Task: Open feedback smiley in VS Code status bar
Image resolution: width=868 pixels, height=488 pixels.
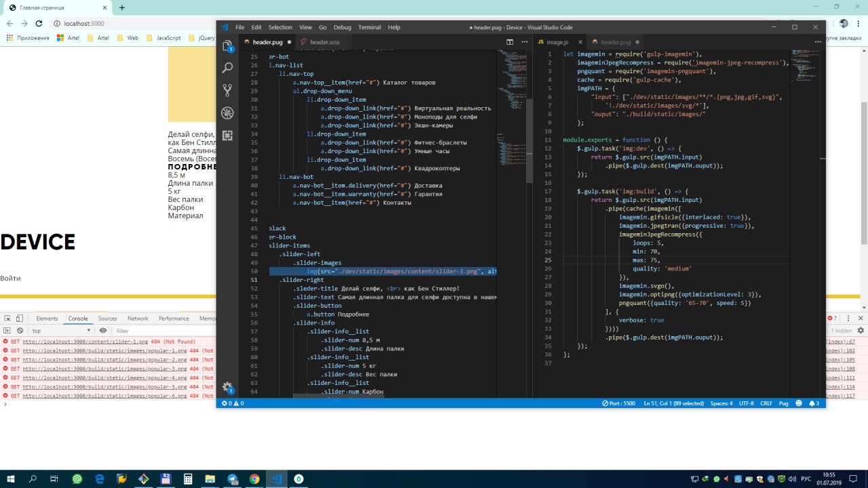Action: point(798,403)
